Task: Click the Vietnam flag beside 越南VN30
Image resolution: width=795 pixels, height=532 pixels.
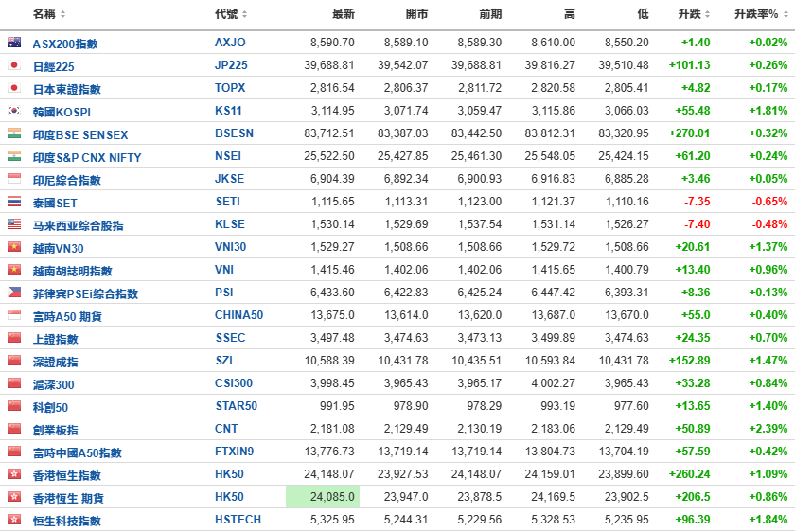Action: click(x=14, y=247)
